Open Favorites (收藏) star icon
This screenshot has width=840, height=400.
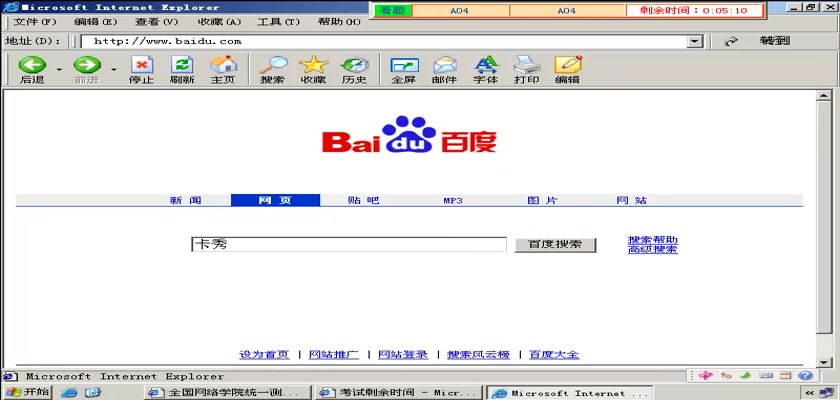[x=313, y=70]
